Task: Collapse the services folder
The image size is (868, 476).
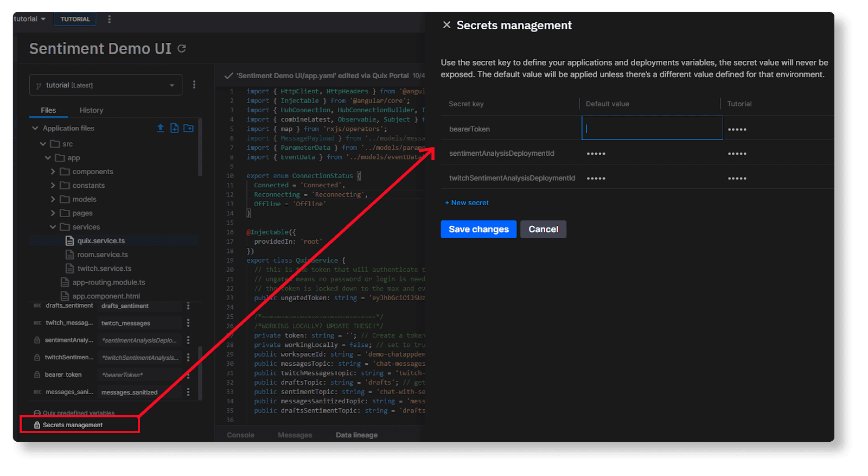Action: tap(53, 227)
